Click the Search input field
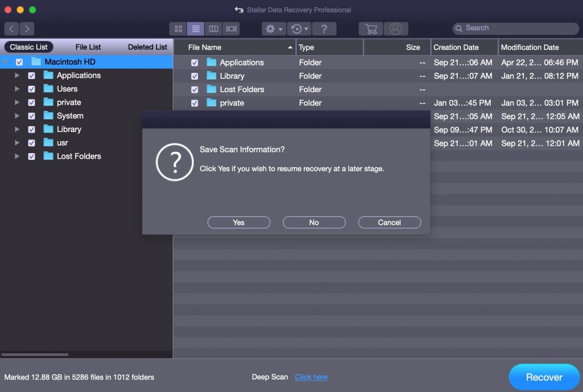The width and height of the screenshot is (583, 392). [x=516, y=28]
